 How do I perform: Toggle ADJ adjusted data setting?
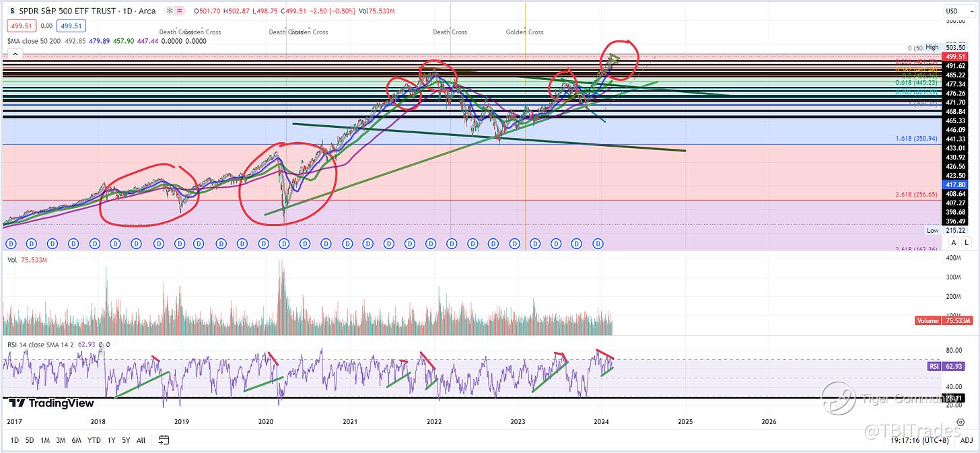pyautogui.click(x=966, y=441)
